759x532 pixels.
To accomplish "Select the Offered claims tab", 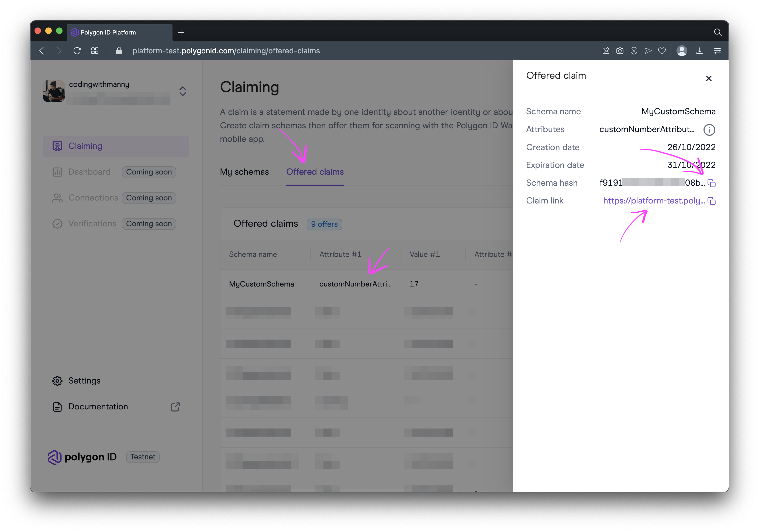I will (315, 172).
